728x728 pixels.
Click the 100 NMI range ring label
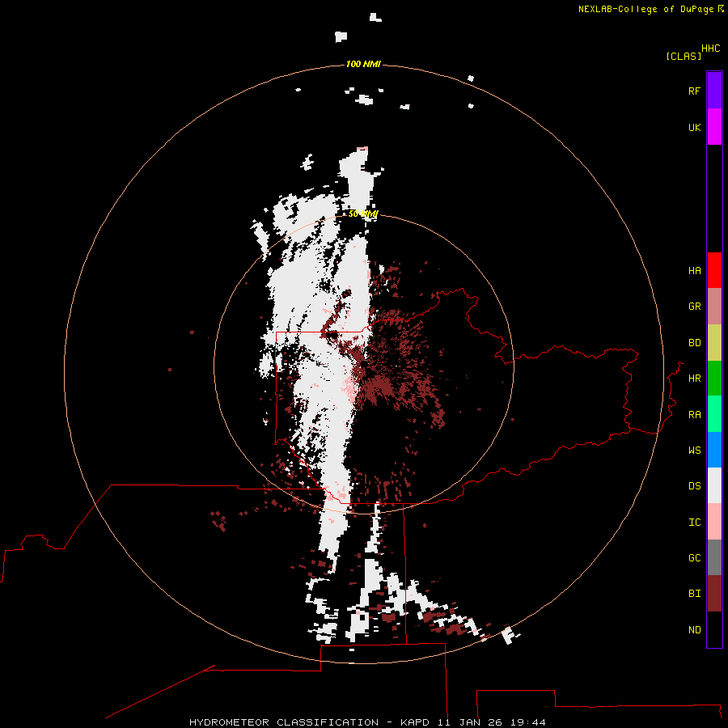(x=363, y=64)
